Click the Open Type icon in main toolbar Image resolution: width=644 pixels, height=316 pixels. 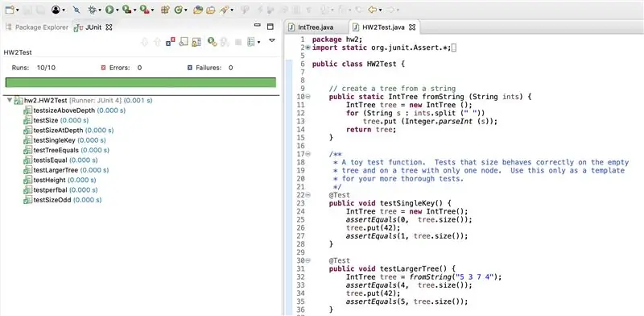[198, 10]
